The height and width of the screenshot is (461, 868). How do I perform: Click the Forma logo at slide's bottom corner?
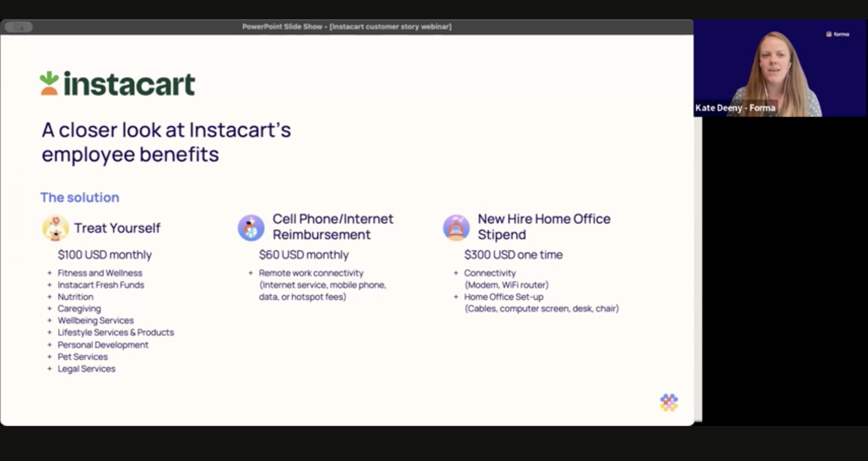tap(669, 402)
